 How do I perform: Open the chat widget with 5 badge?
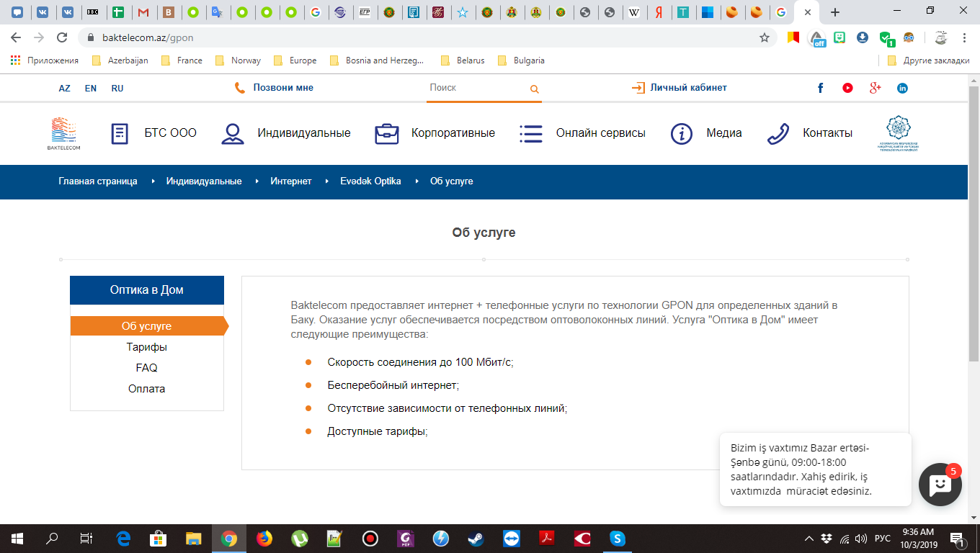[x=940, y=485]
